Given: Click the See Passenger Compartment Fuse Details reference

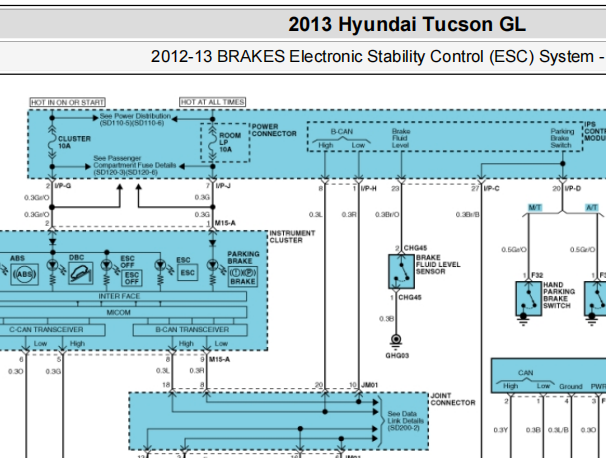Looking at the screenshot, I should (134, 165).
